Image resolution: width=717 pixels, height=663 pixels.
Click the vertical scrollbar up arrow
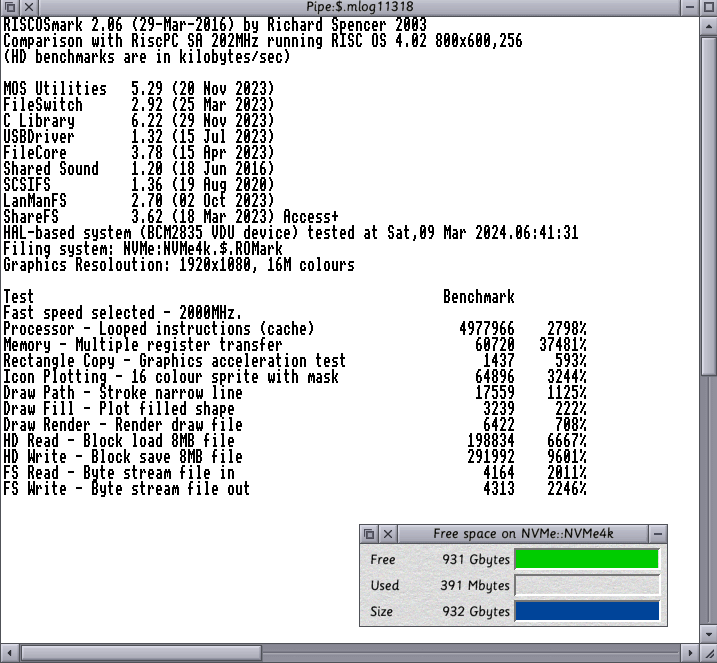point(709,26)
